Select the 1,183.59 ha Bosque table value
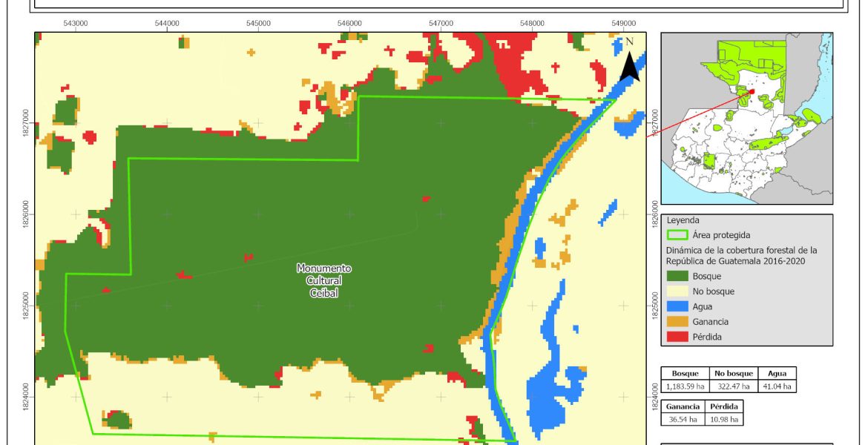The image size is (868, 445). [x=685, y=386]
